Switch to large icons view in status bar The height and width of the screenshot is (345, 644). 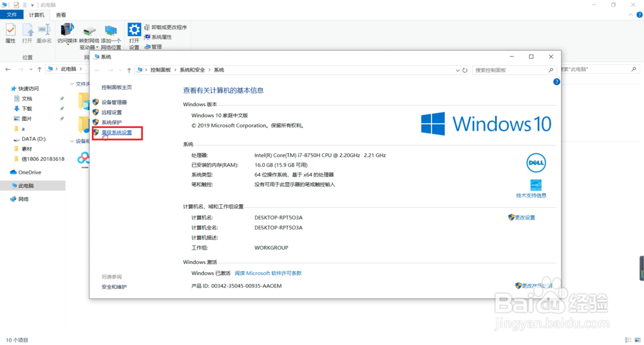click(638, 340)
